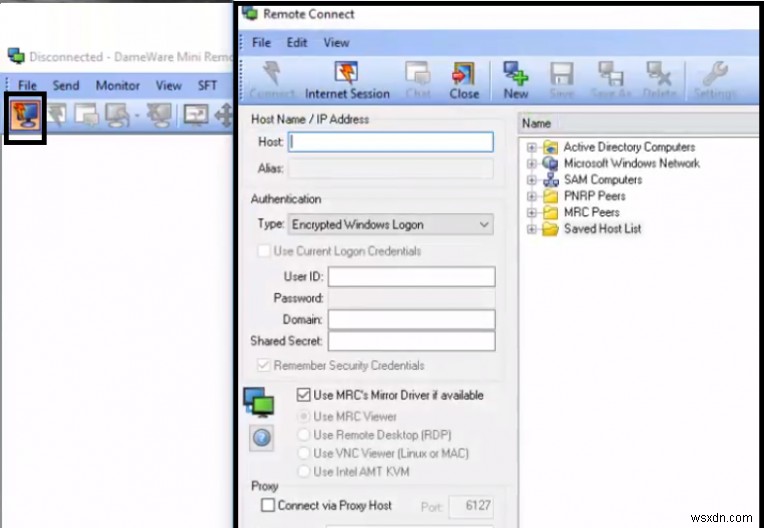Screen dimensions: 764x528
Task: Click the User ID input field
Action: (x=411, y=276)
